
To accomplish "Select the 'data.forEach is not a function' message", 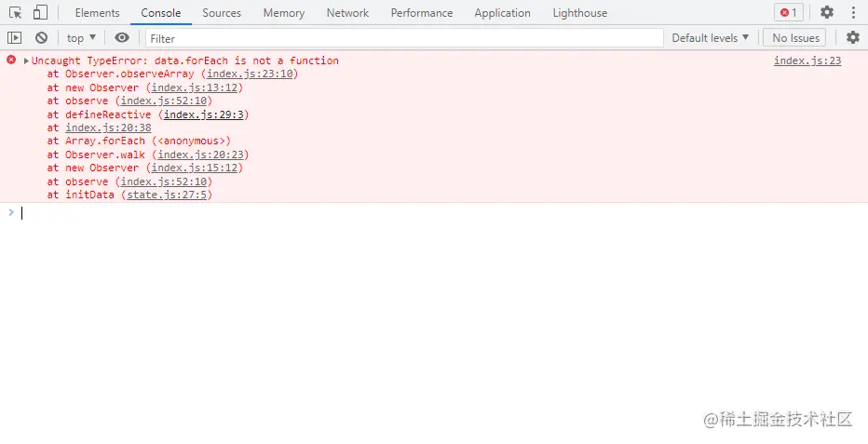I will pos(247,61).
